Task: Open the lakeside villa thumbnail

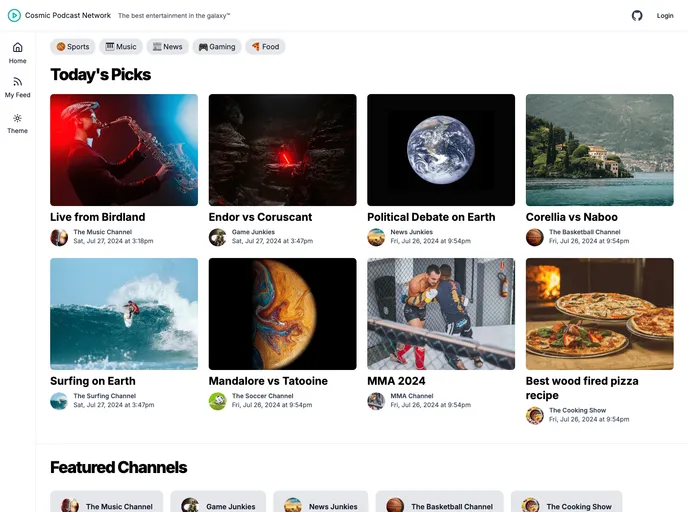Action: 600,150
